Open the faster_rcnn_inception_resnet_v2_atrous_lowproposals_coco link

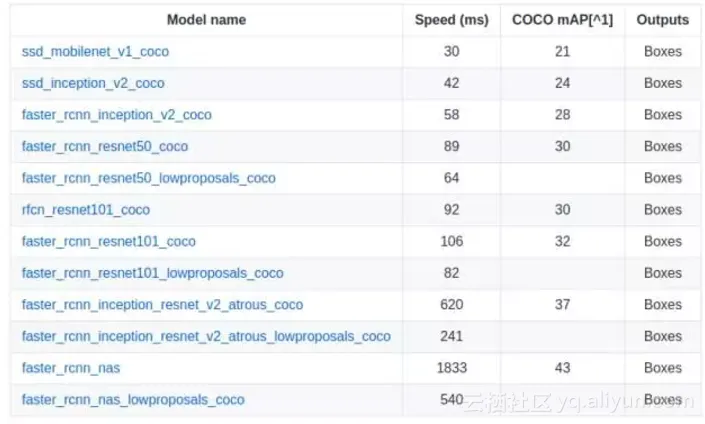tap(206, 336)
